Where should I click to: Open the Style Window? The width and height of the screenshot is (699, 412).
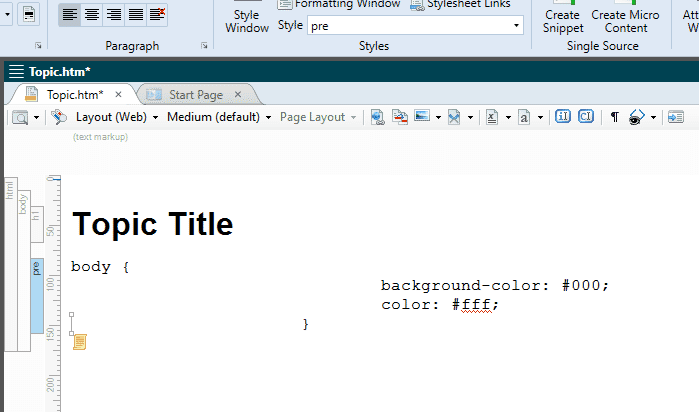point(247,17)
